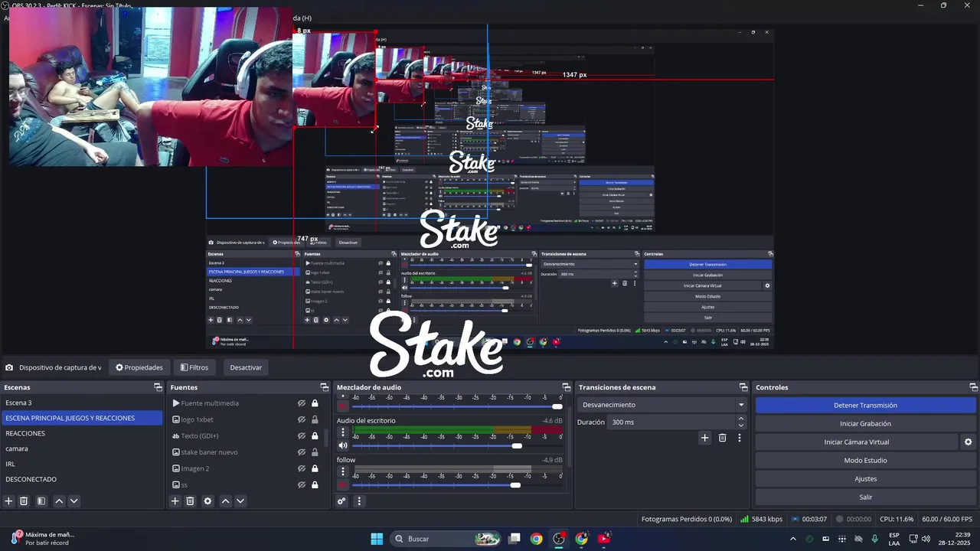
Task: Toggle visibility of stake baner nuevo
Action: click(302, 452)
